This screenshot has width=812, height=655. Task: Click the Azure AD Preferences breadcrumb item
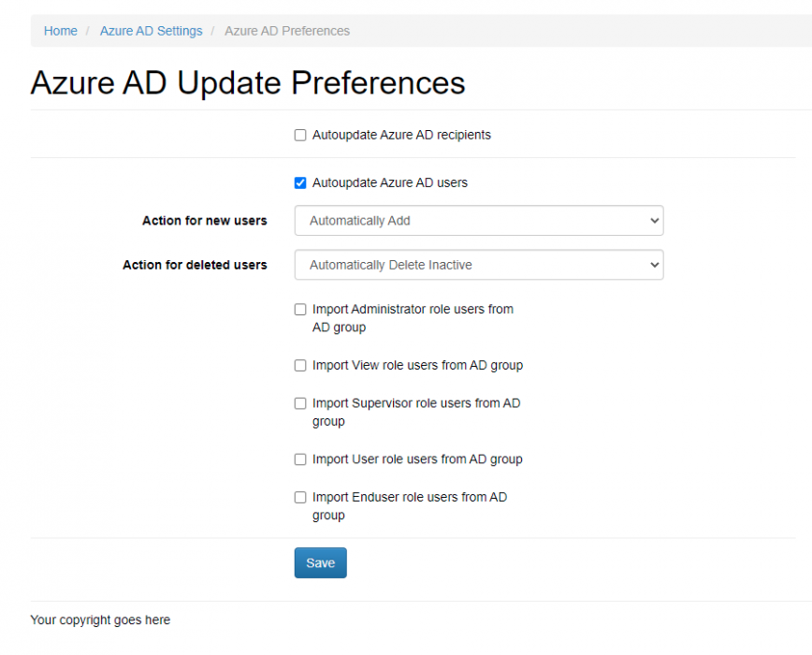click(x=287, y=31)
